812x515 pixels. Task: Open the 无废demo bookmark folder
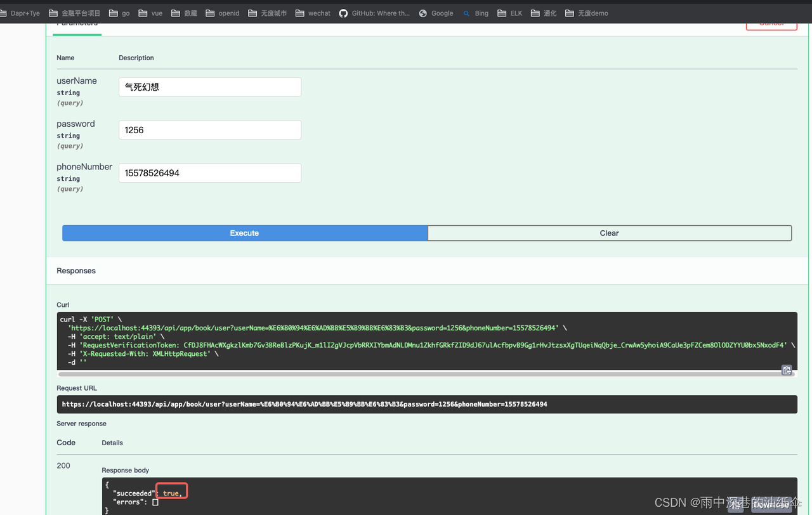point(587,13)
